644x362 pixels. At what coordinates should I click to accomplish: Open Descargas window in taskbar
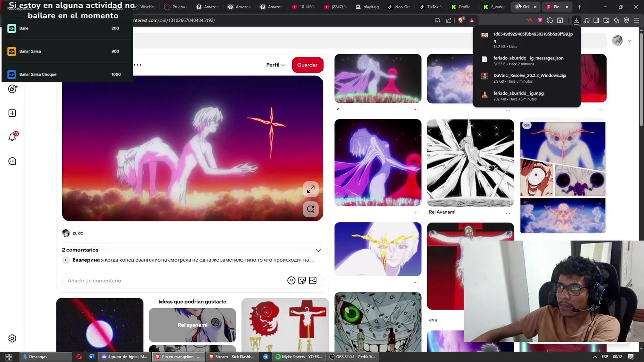46,357
